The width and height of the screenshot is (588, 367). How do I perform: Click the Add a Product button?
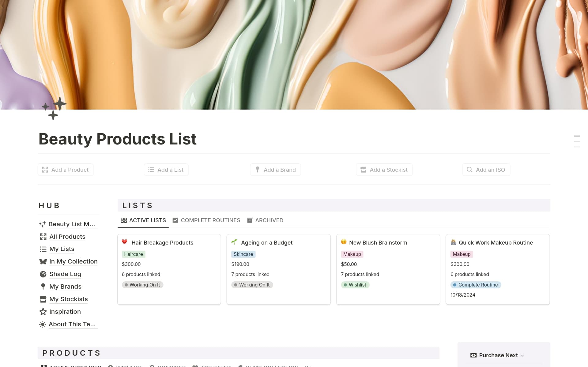point(66,170)
